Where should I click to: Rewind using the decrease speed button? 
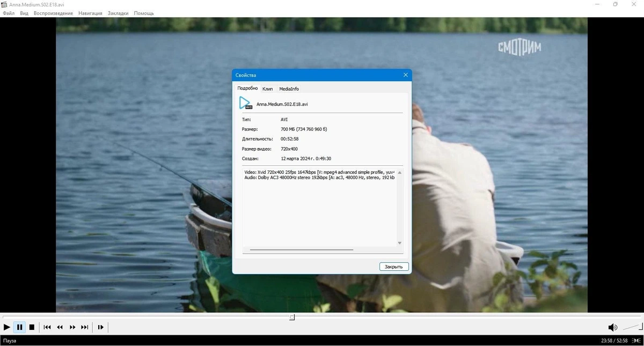pos(60,327)
